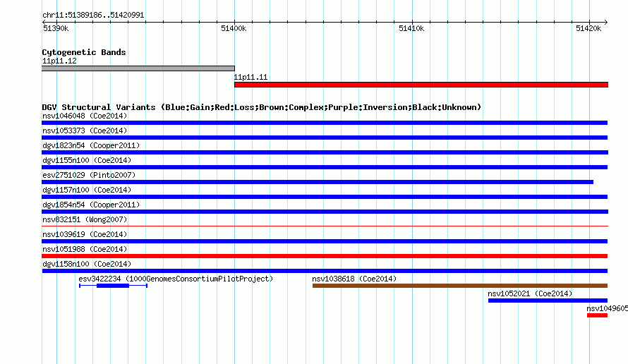Select the gray 11p11.12 band bar
Image resolution: width=628 pixels, height=364 pixels.
click(138, 68)
